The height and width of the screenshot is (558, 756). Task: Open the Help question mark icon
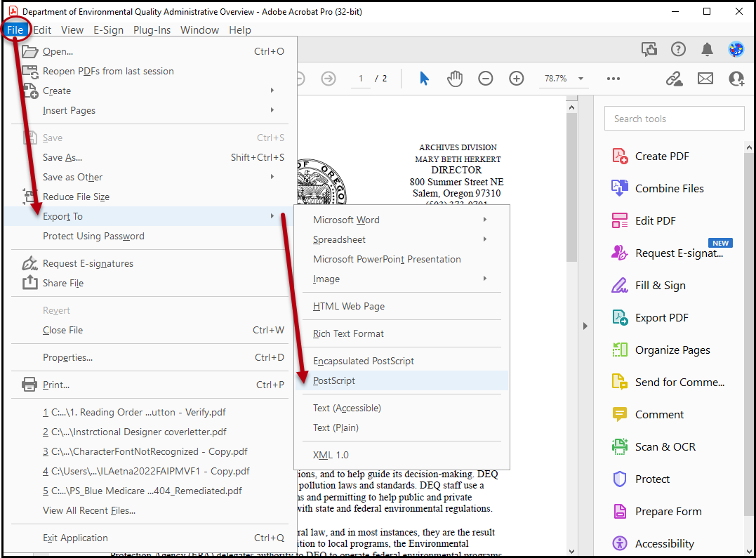678,49
